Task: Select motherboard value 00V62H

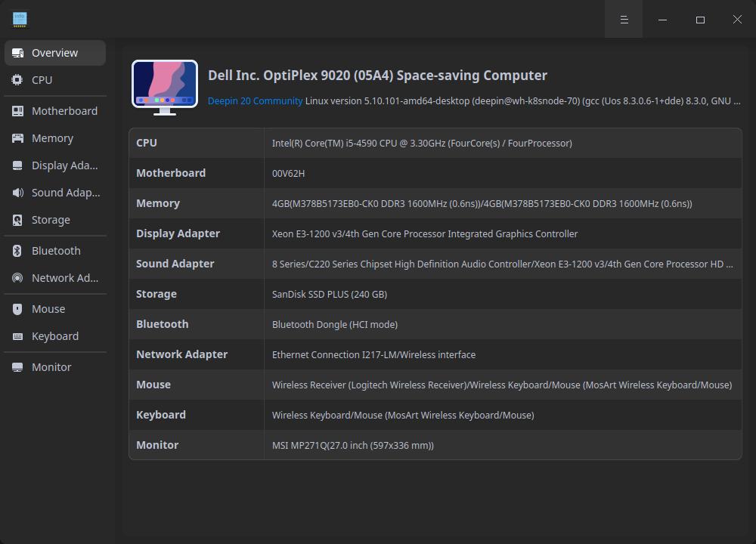Action: [x=288, y=174]
